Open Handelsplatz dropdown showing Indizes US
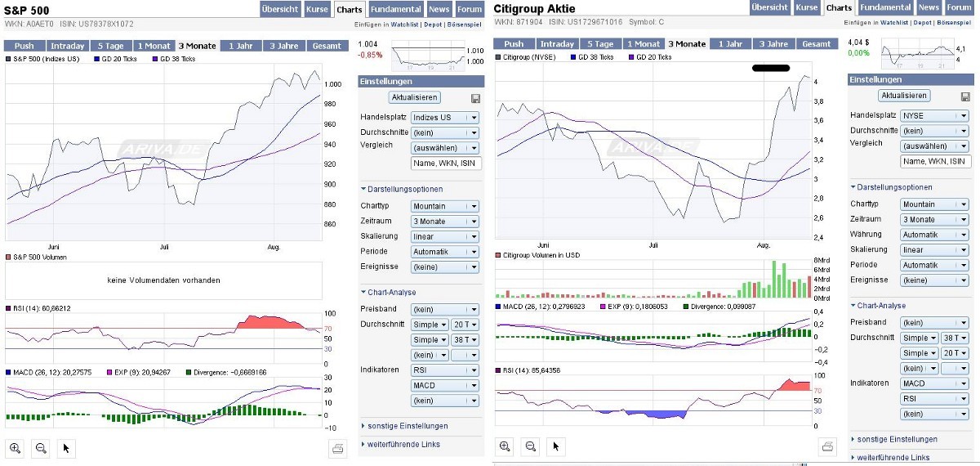The image size is (980, 466). click(x=445, y=117)
